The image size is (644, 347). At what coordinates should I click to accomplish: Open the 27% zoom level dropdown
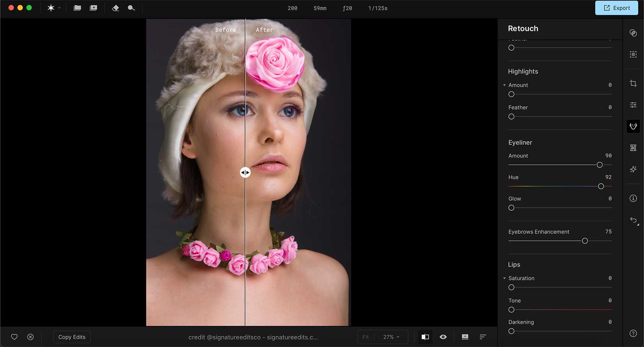(x=391, y=337)
